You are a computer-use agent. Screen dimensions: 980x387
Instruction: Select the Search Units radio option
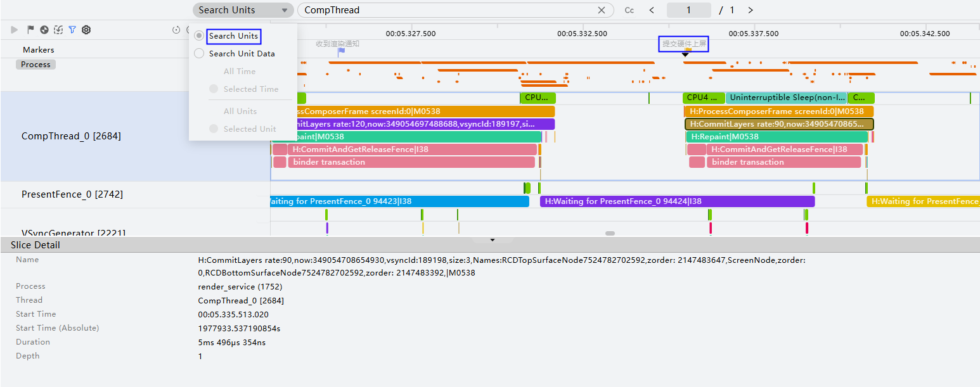[x=199, y=36]
